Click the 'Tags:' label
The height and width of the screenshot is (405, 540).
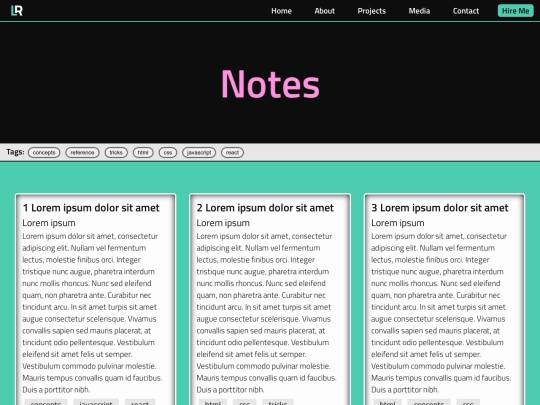[x=15, y=152]
